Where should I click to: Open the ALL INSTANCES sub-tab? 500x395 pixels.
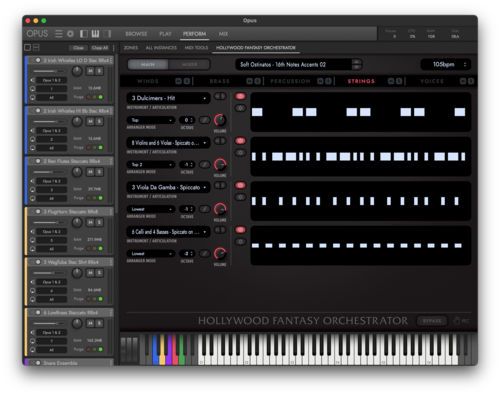pyautogui.click(x=161, y=48)
